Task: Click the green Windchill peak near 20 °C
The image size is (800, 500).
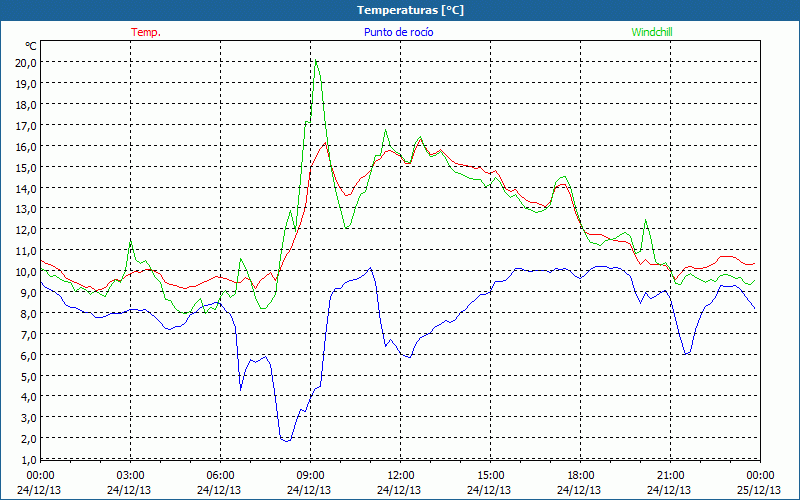Action: pyautogui.click(x=316, y=60)
